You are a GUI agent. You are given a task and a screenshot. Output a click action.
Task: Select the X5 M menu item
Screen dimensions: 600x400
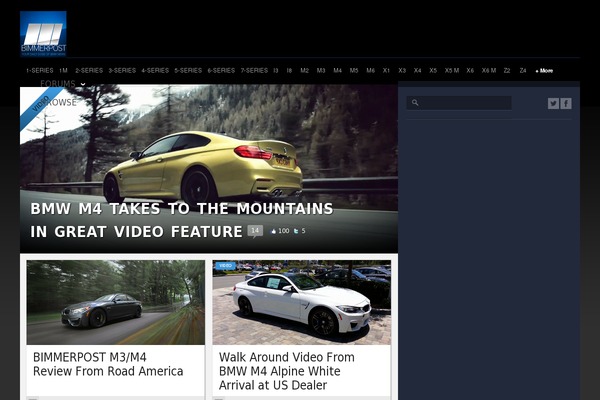452,70
